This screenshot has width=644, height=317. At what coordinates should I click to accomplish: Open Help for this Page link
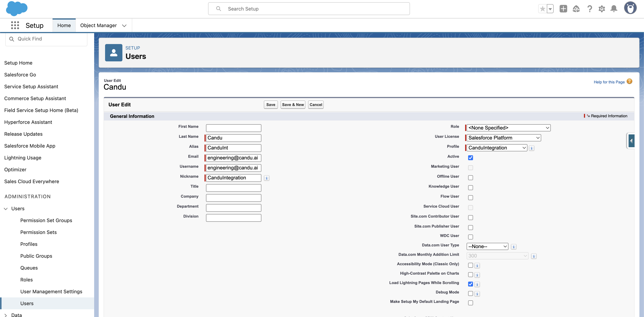coord(609,82)
